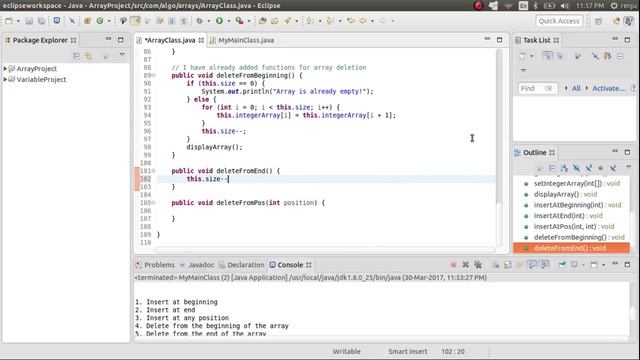
Task: Click the Activate... link in Task List
Action: pyautogui.click(x=609, y=88)
